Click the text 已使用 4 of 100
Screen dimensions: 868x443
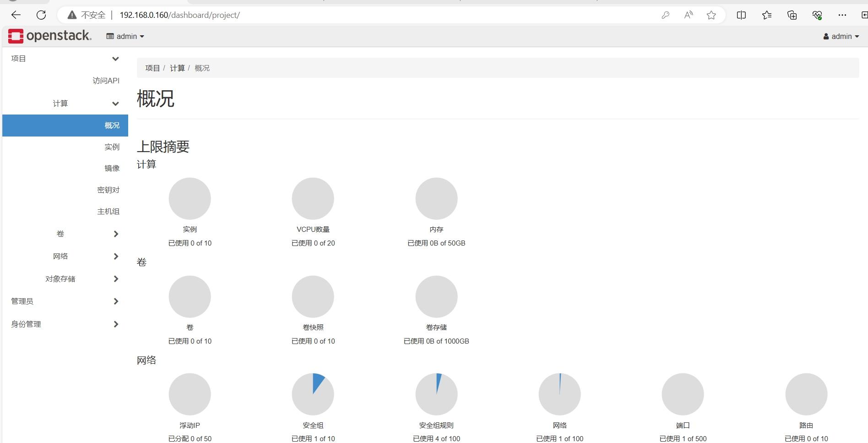pyautogui.click(x=436, y=439)
